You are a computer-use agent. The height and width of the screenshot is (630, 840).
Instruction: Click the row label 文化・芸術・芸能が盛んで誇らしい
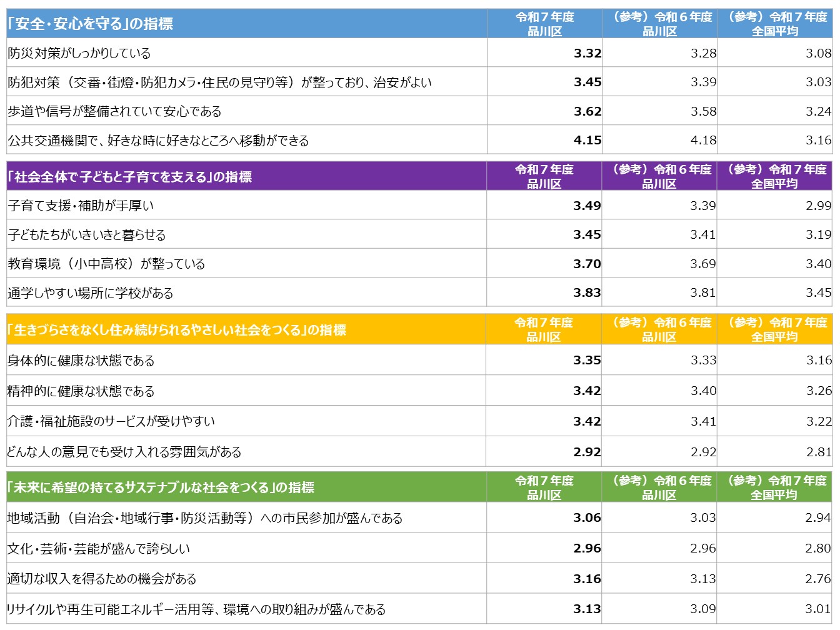pyautogui.click(x=98, y=549)
